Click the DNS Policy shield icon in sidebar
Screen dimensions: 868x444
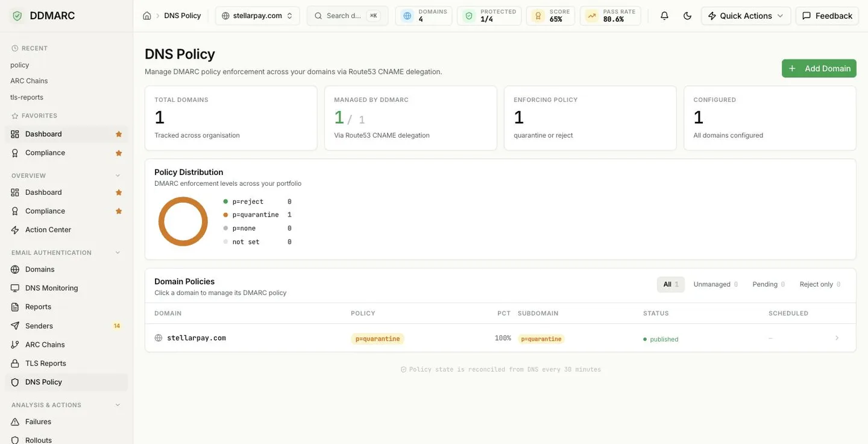15,382
